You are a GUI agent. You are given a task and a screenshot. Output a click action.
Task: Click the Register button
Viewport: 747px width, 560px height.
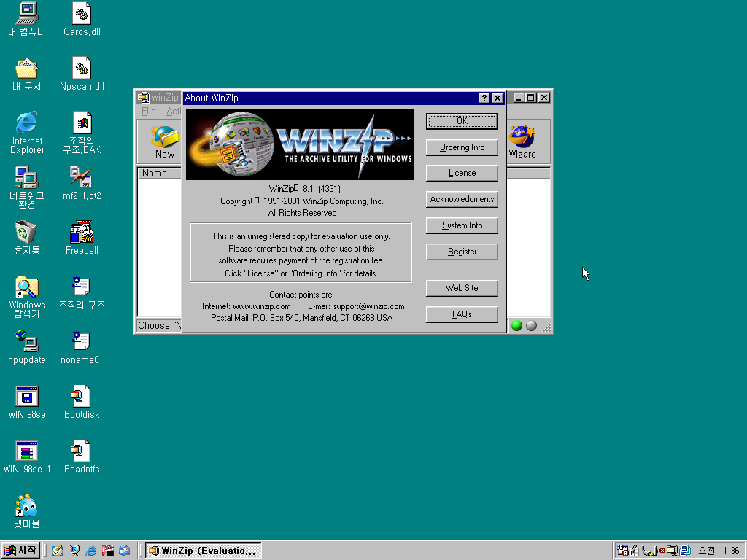point(462,252)
